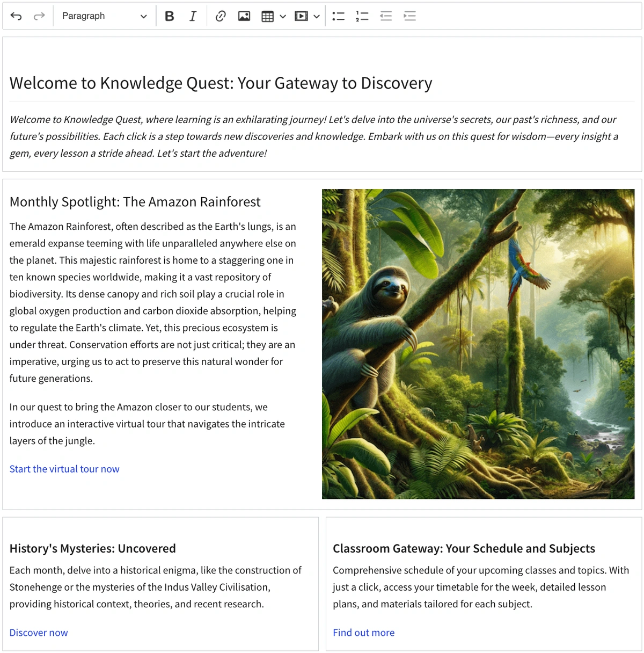The width and height of the screenshot is (644, 653).
Task: Click the 'Welcome to Knowledge Quest' main heading
Action: point(221,83)
